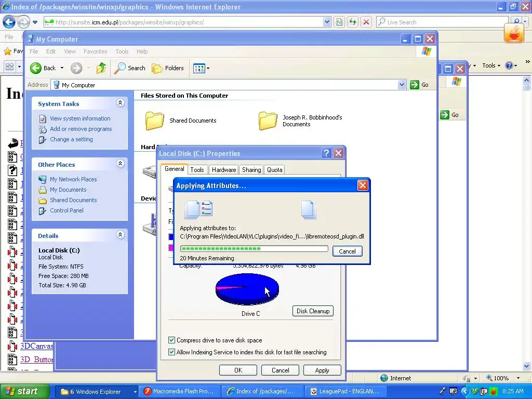
Task: Collapse the System Tasks panel
Action: click(x=120, y=103)
